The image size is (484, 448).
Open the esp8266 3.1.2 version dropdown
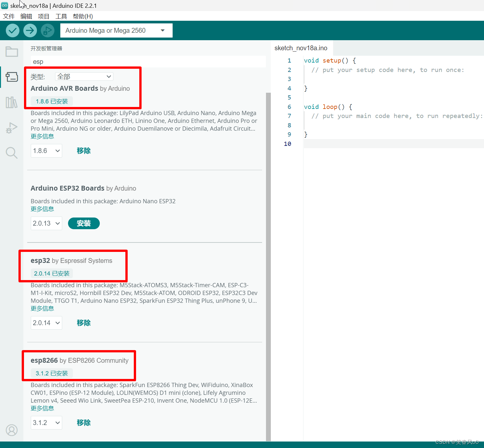pos(46,423)
